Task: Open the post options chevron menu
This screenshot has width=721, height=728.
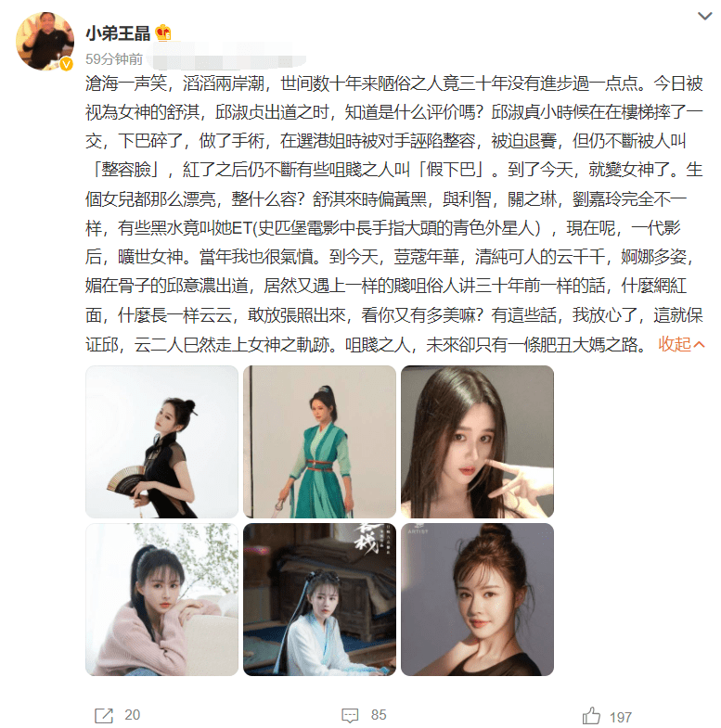Action: (704, 17)
